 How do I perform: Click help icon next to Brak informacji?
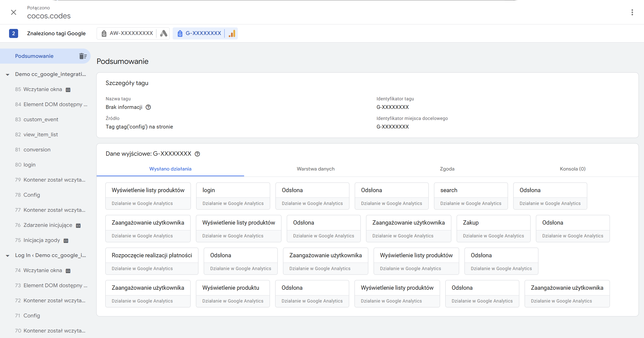click(x=148, y=107)
